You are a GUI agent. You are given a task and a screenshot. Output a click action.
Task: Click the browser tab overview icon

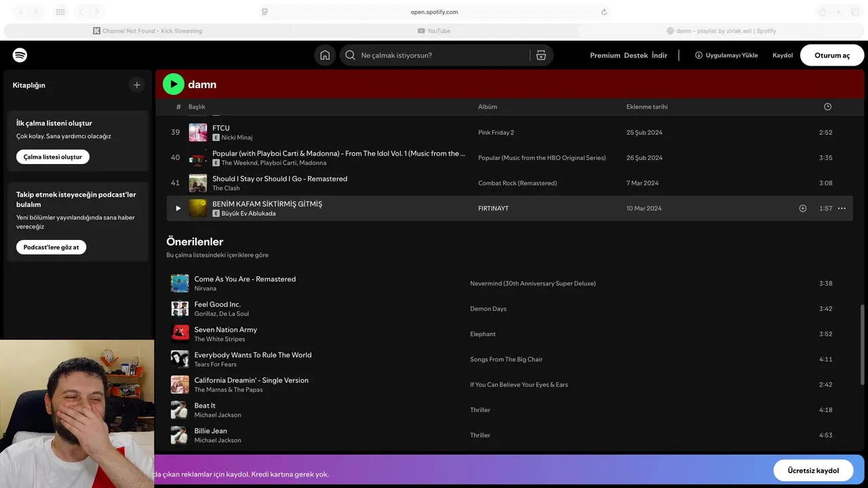pyautogui.click(x=854, y=12)
